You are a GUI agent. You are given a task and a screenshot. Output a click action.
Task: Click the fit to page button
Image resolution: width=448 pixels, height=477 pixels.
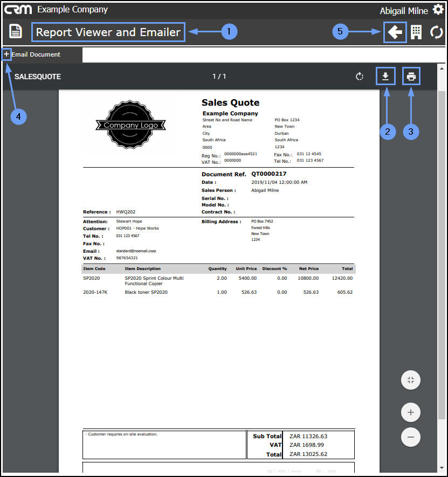411,380
